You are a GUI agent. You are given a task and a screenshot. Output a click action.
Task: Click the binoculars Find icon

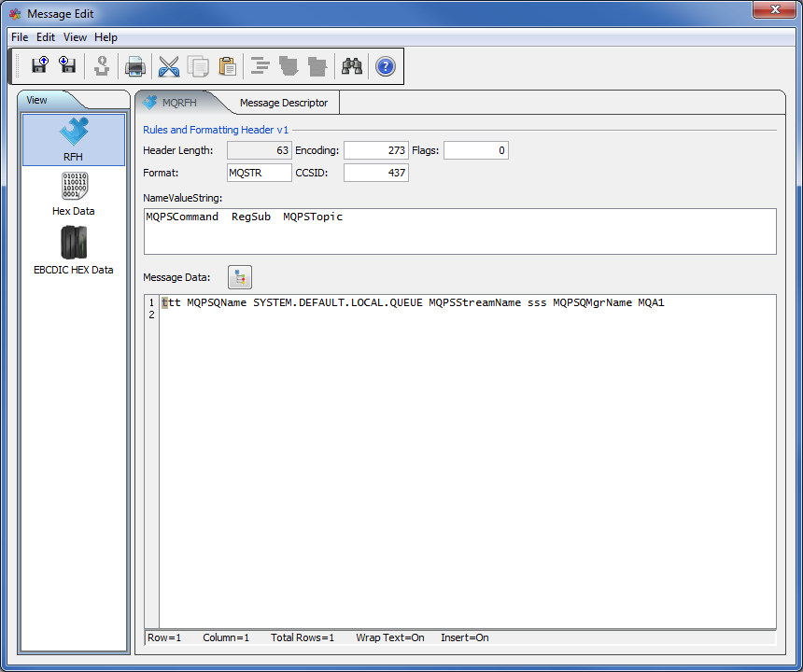352,66
